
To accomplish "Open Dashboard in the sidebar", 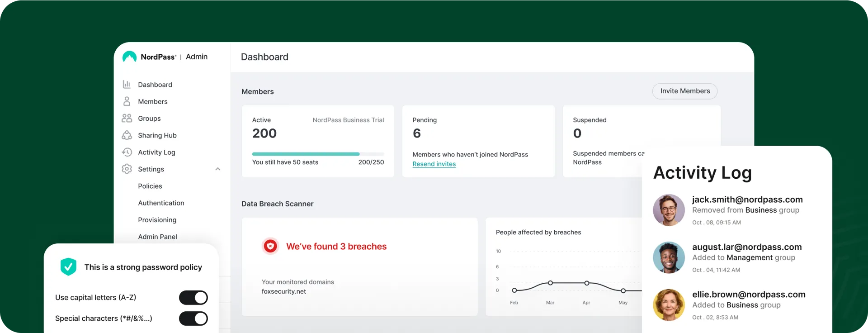I will (155, 85).
